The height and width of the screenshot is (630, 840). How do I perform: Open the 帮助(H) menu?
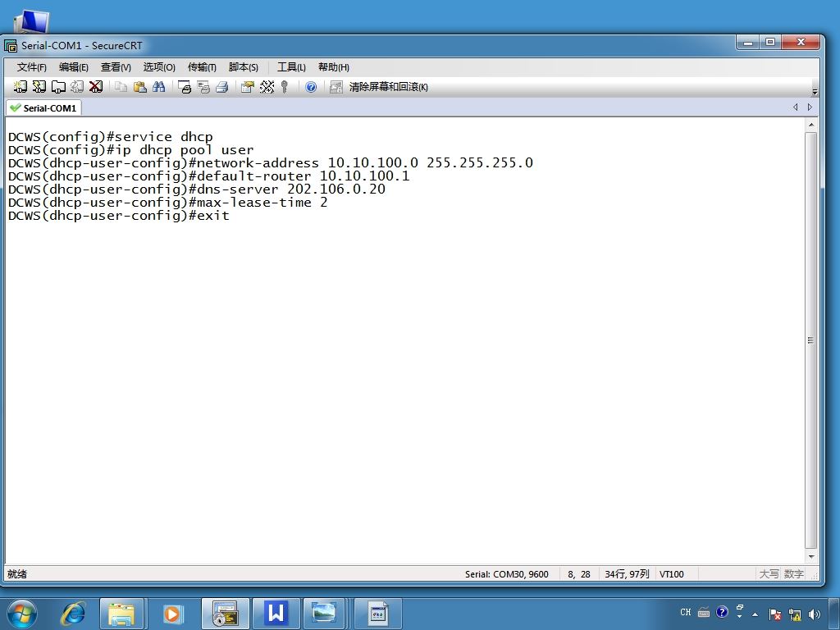click(x=333, y=67)
